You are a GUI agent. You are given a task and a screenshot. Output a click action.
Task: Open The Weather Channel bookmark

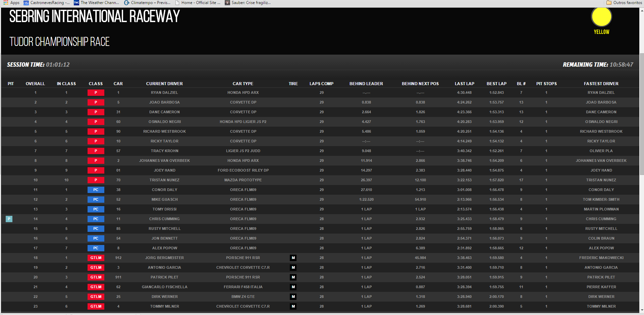coord(97,3)
